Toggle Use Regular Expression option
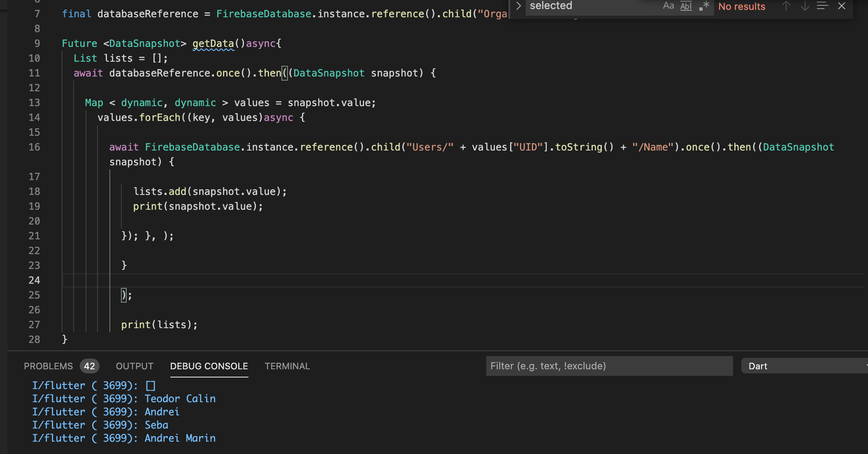Image resolution: width=868 pixels, height=454 pixels. pos(704,6)
